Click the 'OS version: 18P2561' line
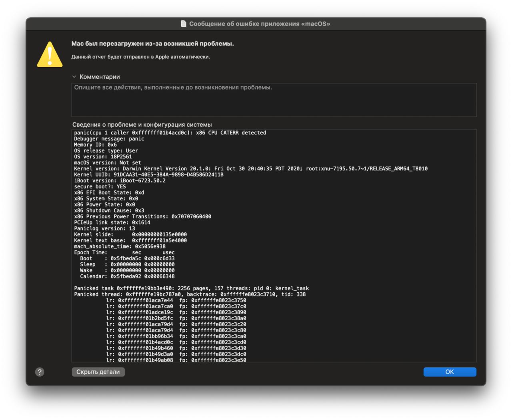Image resolution: width=512 pixels, height=420 pixels. 103,157
